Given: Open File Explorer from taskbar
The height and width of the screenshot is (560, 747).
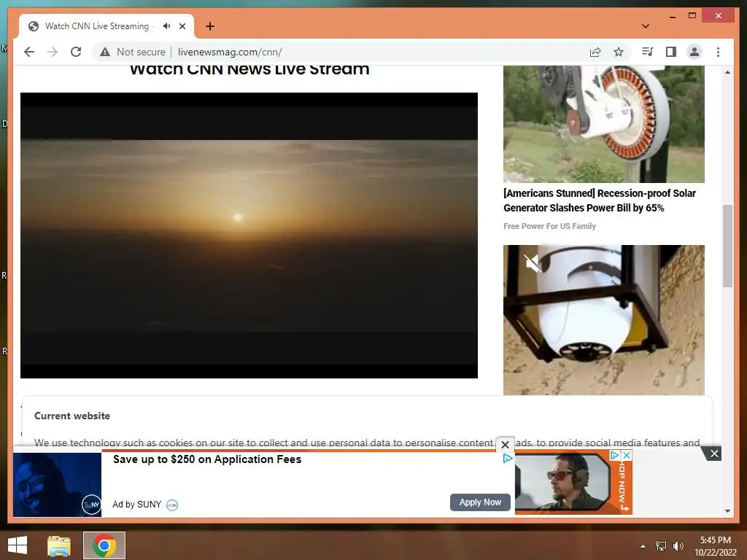Looking at the screenshot, I should tap(59, 545).
